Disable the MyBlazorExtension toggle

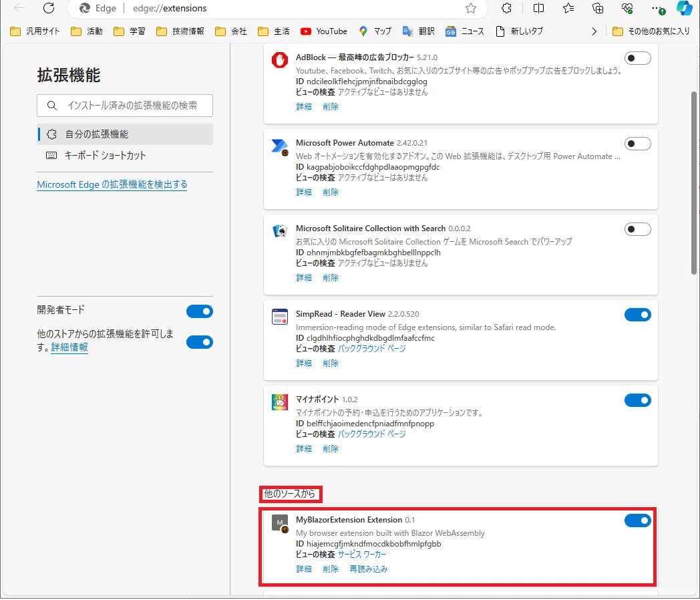(637, 520)
